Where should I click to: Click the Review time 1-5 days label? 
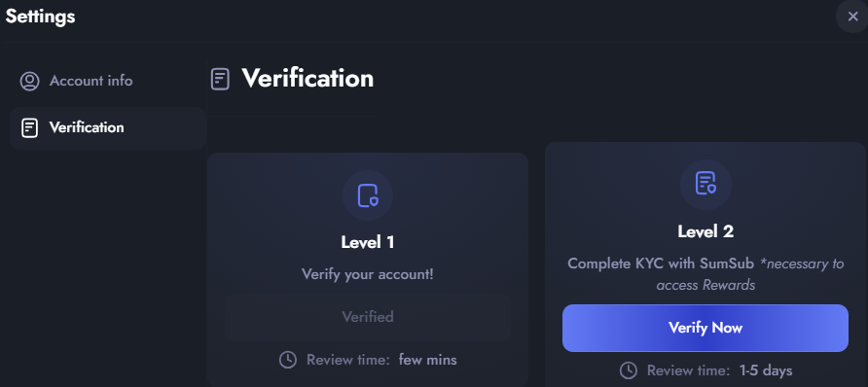click(720, 370)
